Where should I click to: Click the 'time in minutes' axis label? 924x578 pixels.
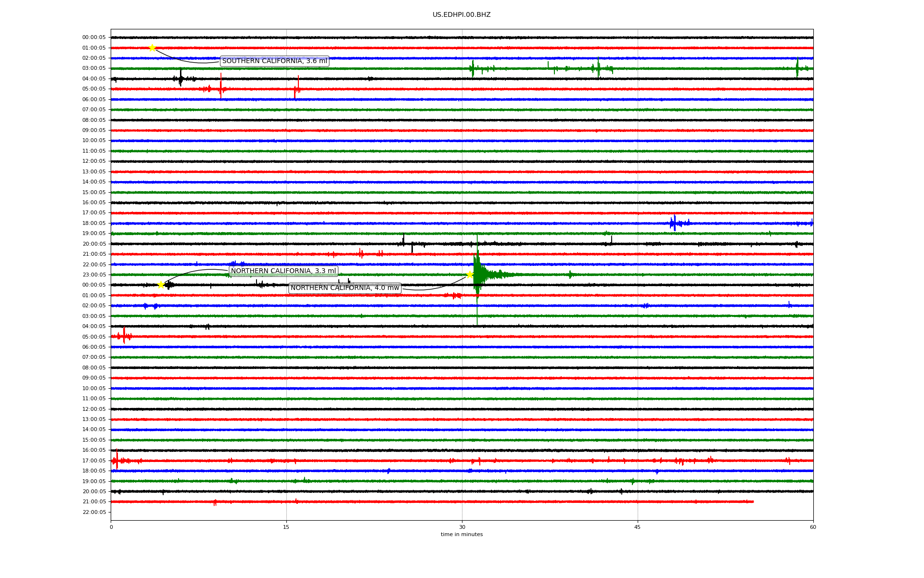461,534
